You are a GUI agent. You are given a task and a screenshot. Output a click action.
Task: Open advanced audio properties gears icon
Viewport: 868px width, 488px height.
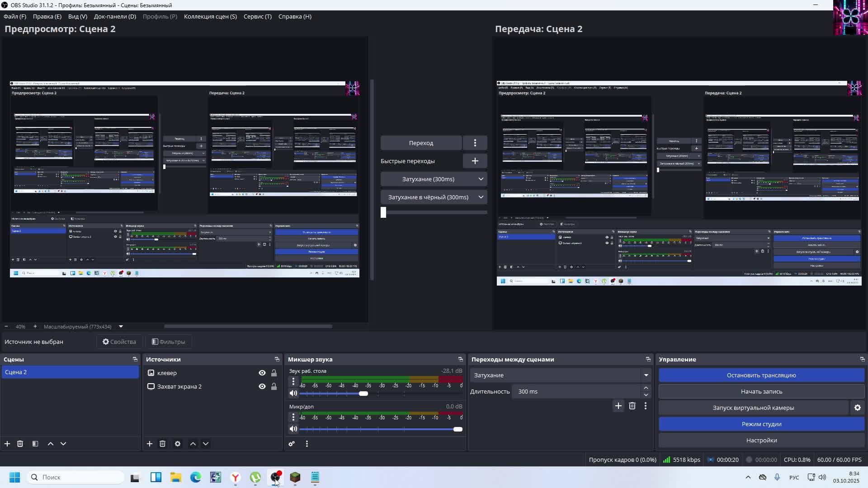292,444
